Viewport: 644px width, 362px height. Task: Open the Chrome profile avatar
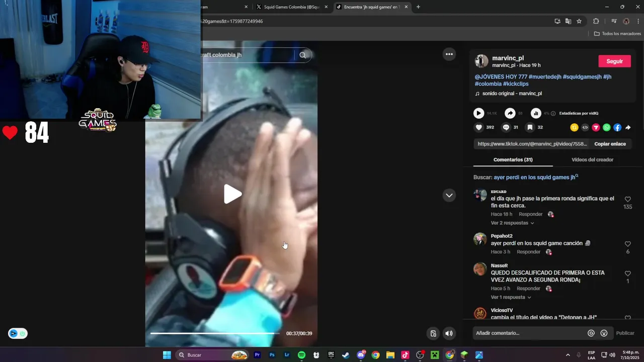coord(626,21)
